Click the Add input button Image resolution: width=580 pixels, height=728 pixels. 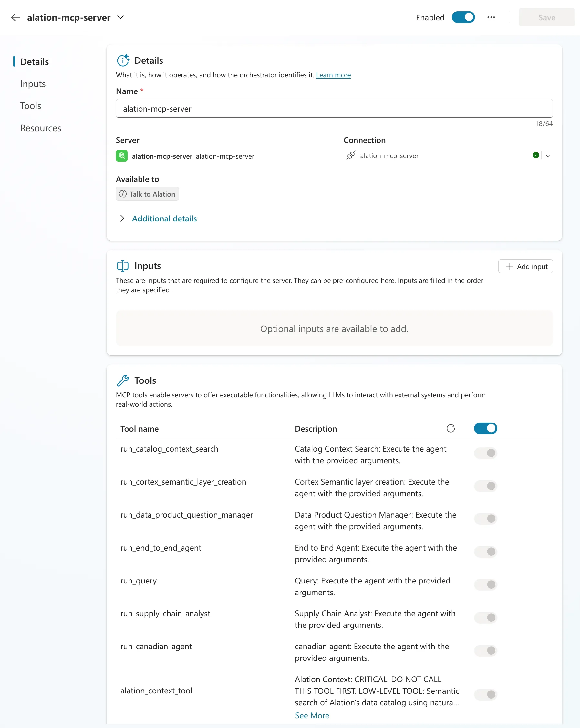point(525,266)
